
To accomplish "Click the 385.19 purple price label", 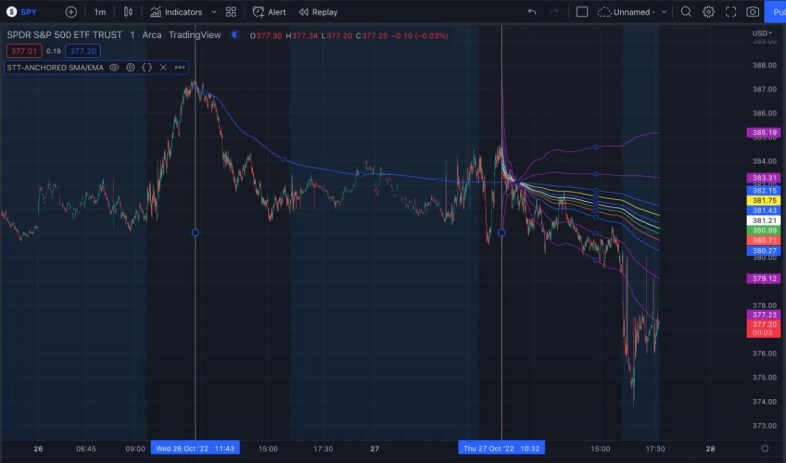I will (764, 133).
